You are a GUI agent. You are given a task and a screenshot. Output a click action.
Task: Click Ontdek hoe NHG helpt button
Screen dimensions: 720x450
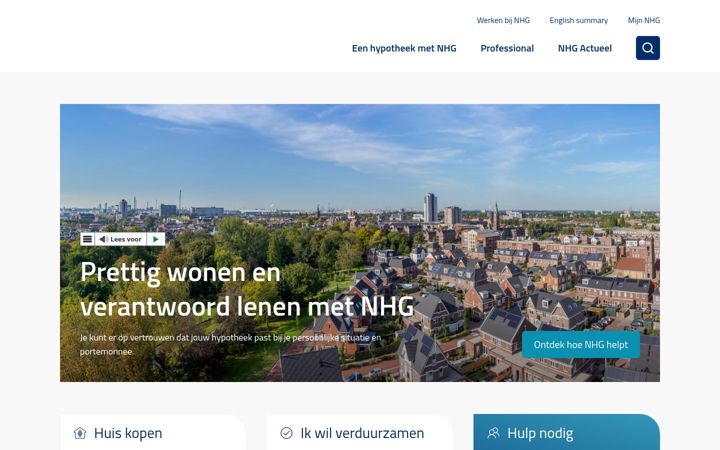click(x=581, y=344)
